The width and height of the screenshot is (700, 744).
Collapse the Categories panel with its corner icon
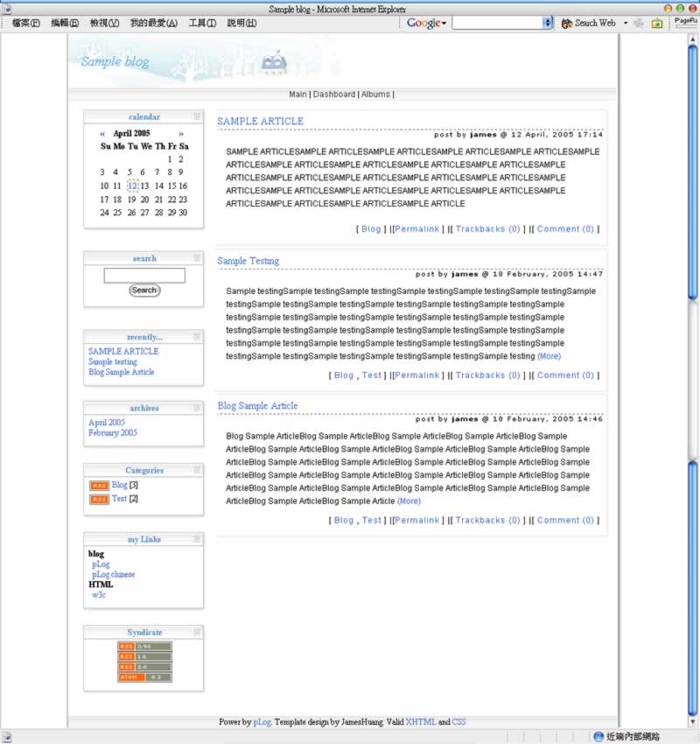pos(197,470)
